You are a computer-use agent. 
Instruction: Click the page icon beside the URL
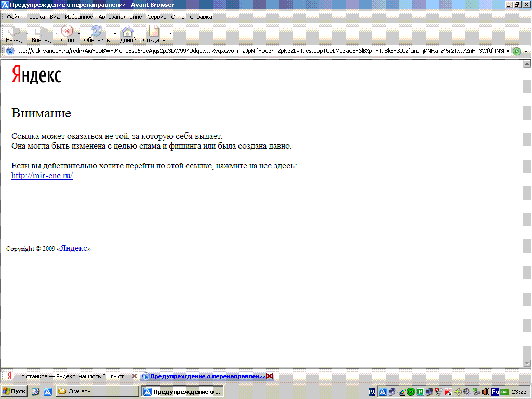tap(10, 51)
